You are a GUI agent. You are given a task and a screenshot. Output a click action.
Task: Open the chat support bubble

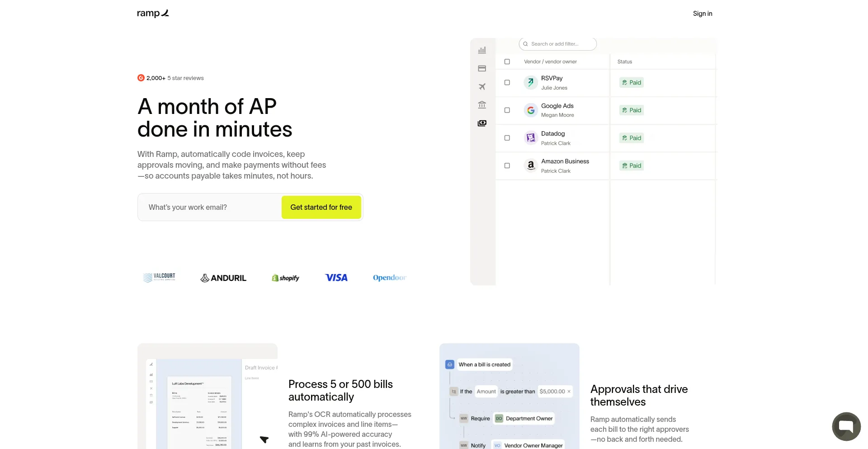(846, 426)
